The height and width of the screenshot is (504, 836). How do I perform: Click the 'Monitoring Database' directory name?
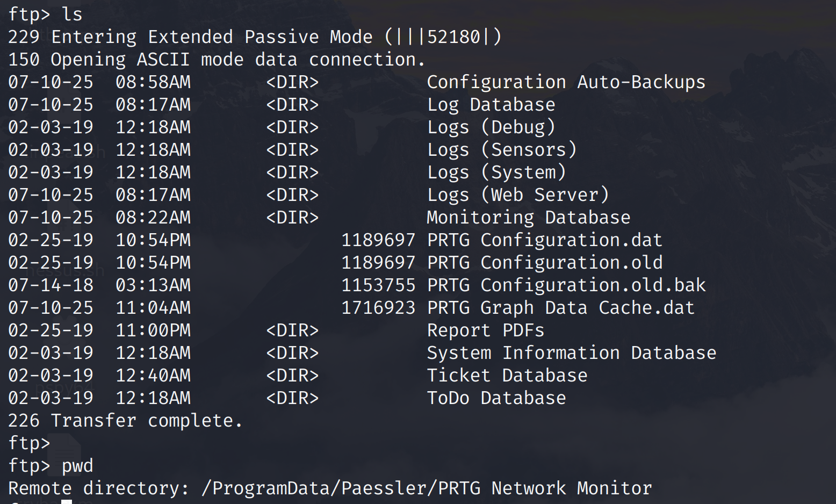[x=529, y=218]
